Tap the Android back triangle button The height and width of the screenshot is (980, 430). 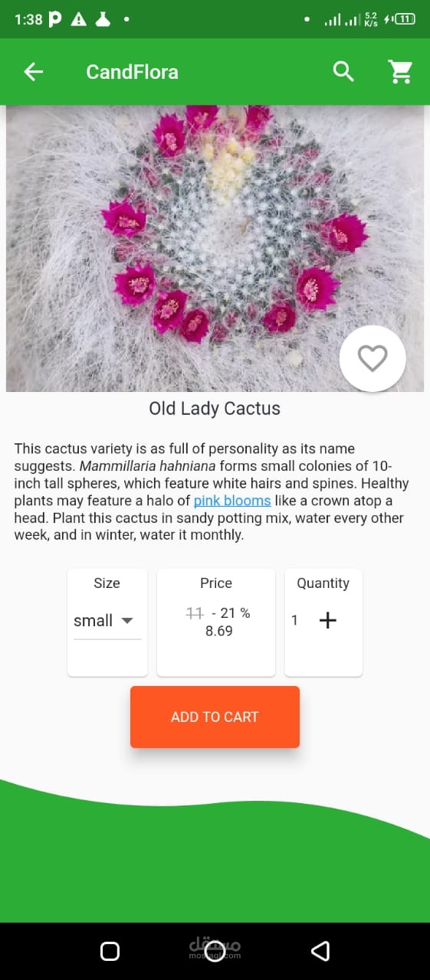pyautogui.click(x=320, y=951)
